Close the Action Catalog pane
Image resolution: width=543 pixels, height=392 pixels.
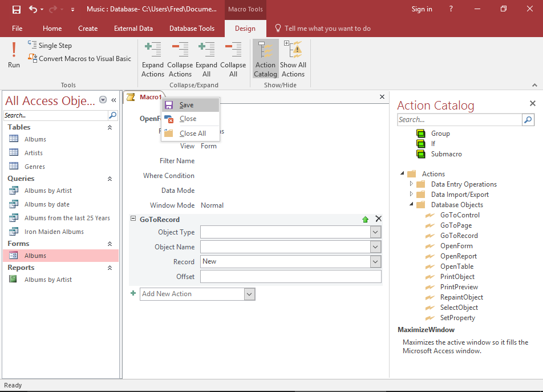533,103
